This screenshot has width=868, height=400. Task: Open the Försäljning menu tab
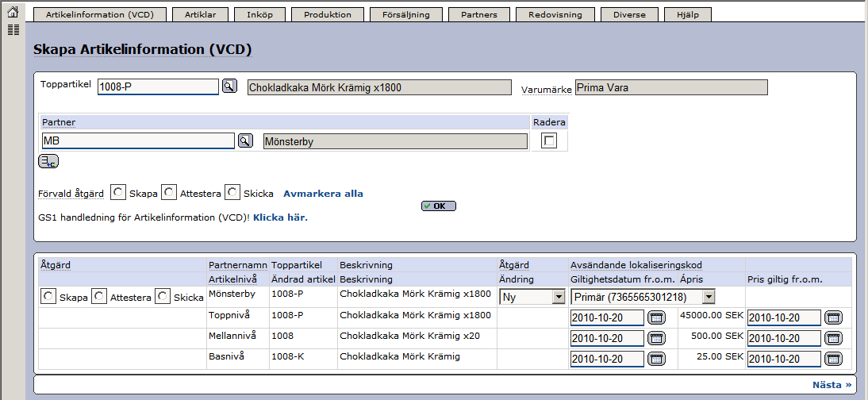405,15
